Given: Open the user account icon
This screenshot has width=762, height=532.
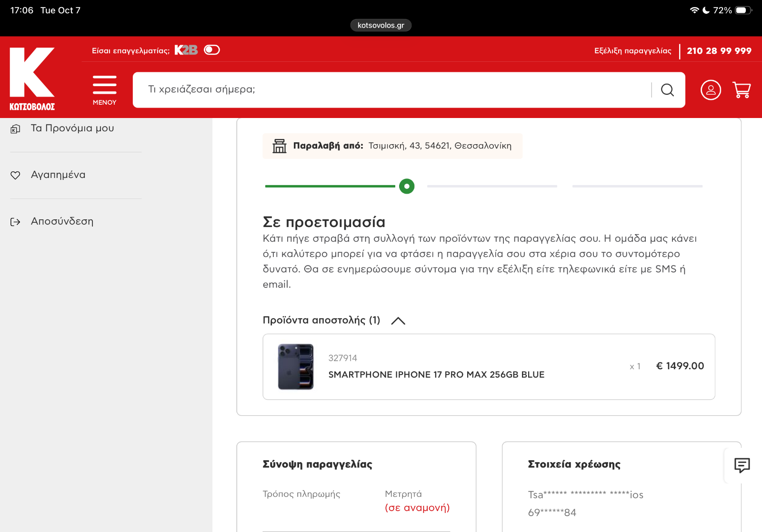Looking at the screenshot, I should (x=711, y=90).
